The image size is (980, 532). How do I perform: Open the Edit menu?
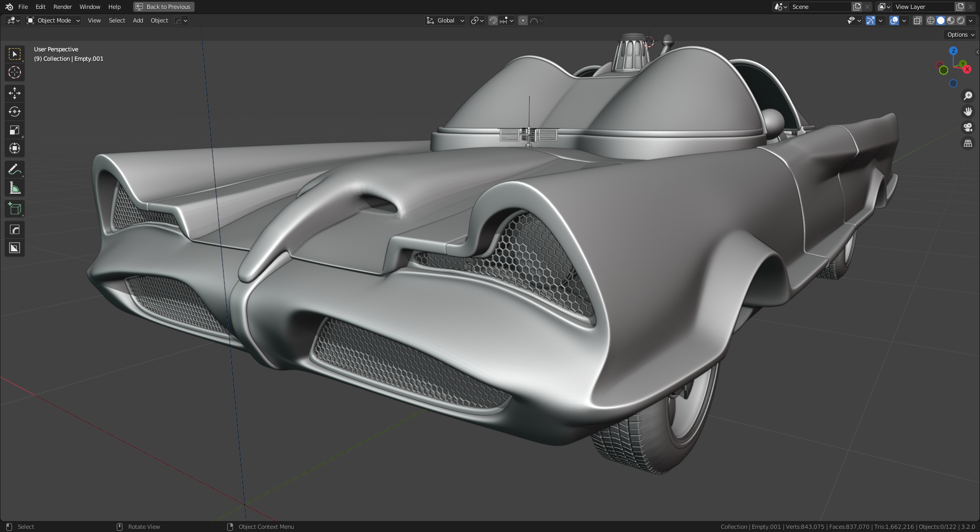40,7
